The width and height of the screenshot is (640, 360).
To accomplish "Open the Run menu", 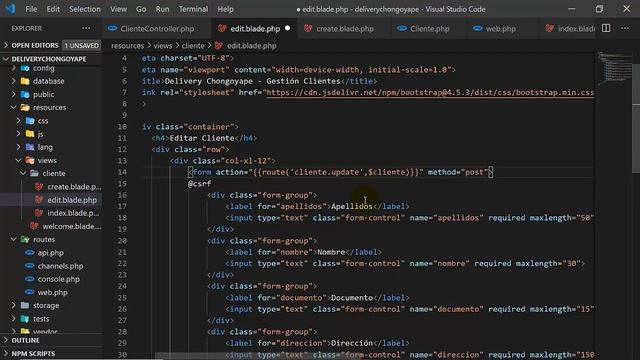I will click(x=162, y=9).
